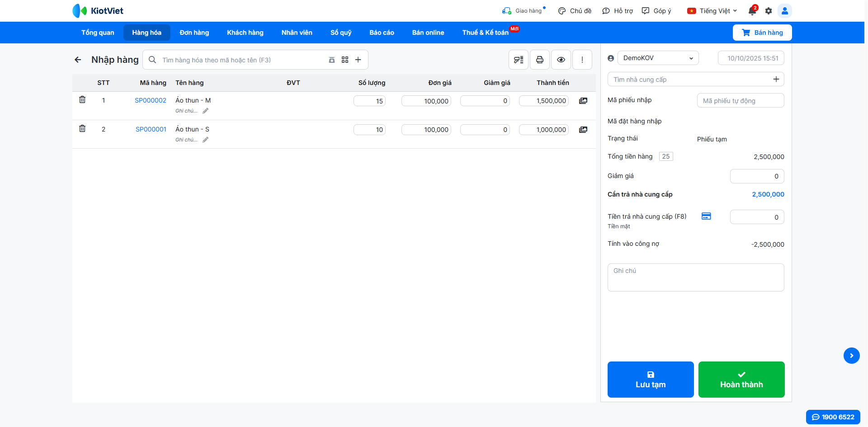868x427 pixels.
Task: Open the DemoKOV user dropdown
Action: coord(658,58)
